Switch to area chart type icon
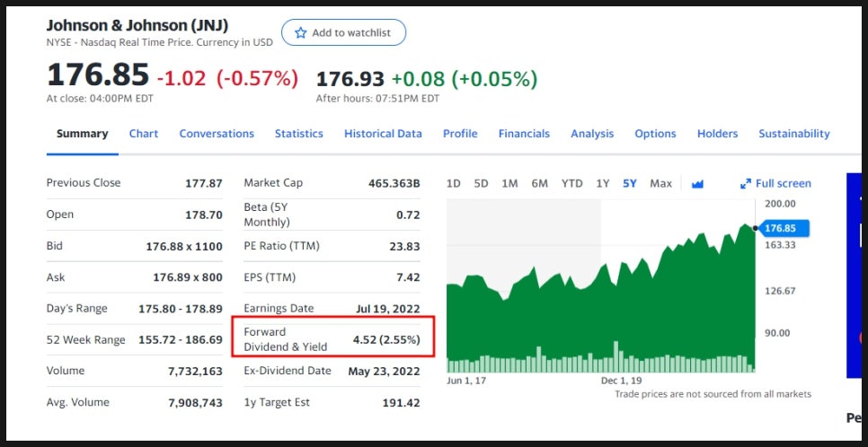The height and width of the screenshot is (447, 868). 697,184
